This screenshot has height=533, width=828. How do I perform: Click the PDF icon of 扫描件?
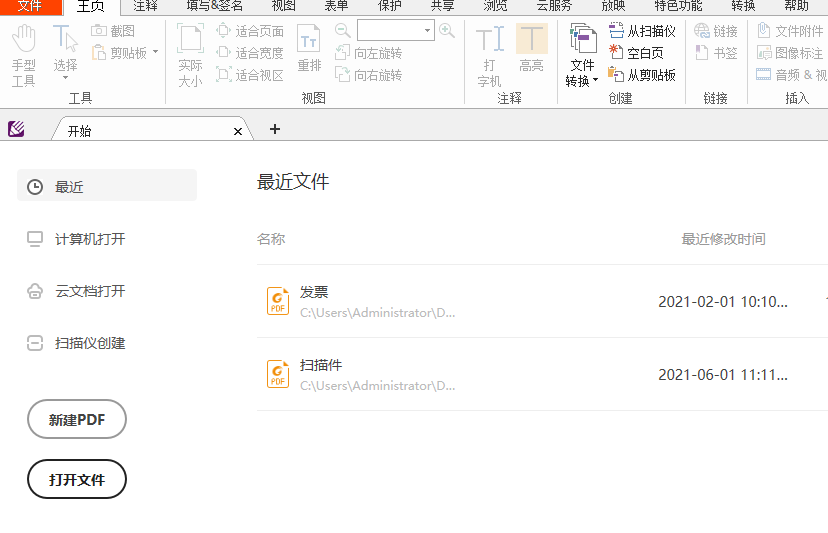click(x=278, y=374)
